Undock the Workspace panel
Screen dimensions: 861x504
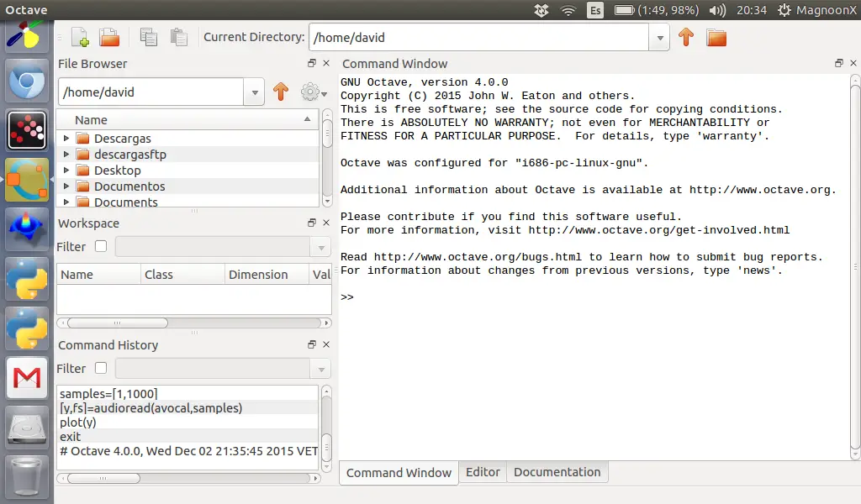[x=312, y=223]
